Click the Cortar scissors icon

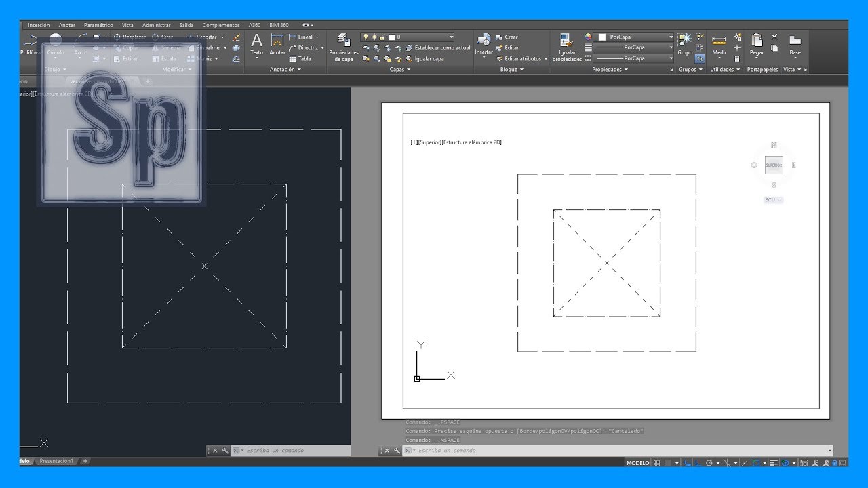[x=774, y=37]
